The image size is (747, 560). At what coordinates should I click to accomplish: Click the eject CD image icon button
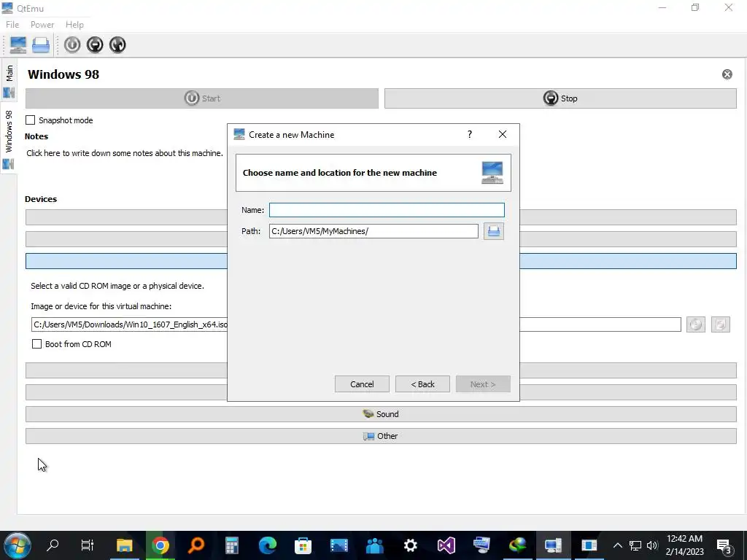tap(720, 324)
